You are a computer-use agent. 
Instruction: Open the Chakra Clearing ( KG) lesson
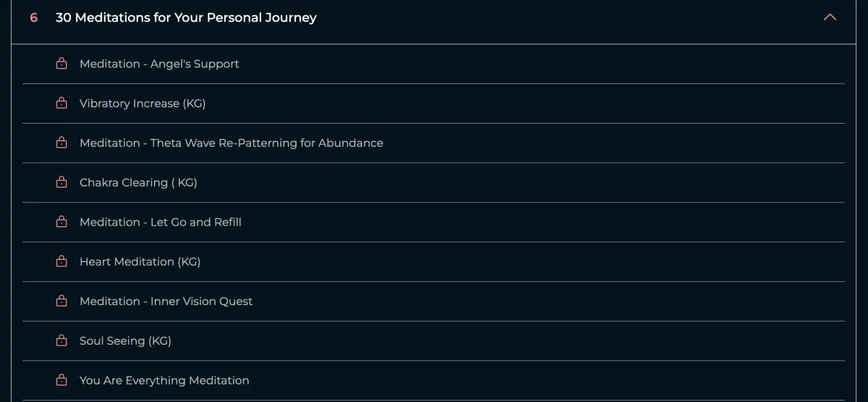pos(138,183)
